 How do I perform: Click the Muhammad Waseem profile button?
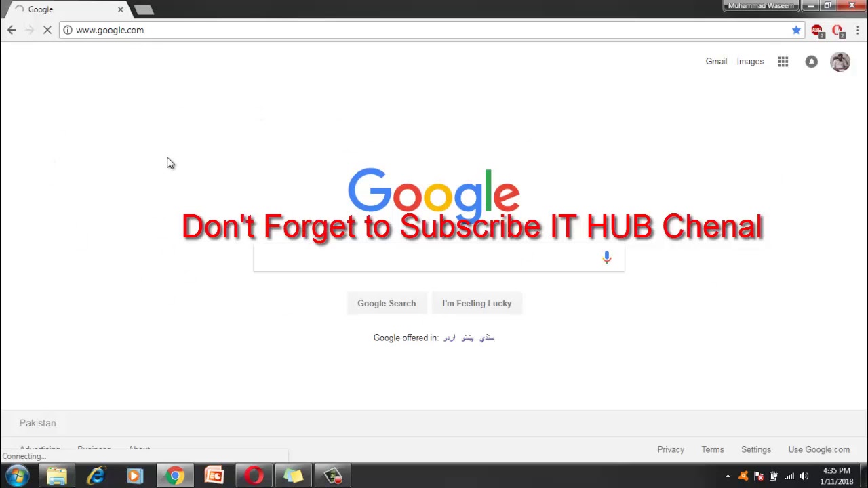(x=761, y=6)
